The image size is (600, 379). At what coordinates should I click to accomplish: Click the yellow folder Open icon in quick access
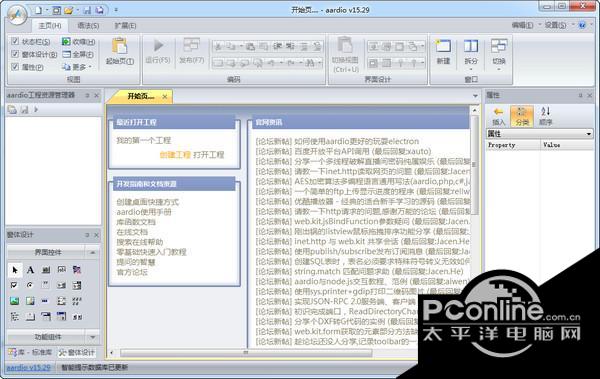(x=68, y=10)
